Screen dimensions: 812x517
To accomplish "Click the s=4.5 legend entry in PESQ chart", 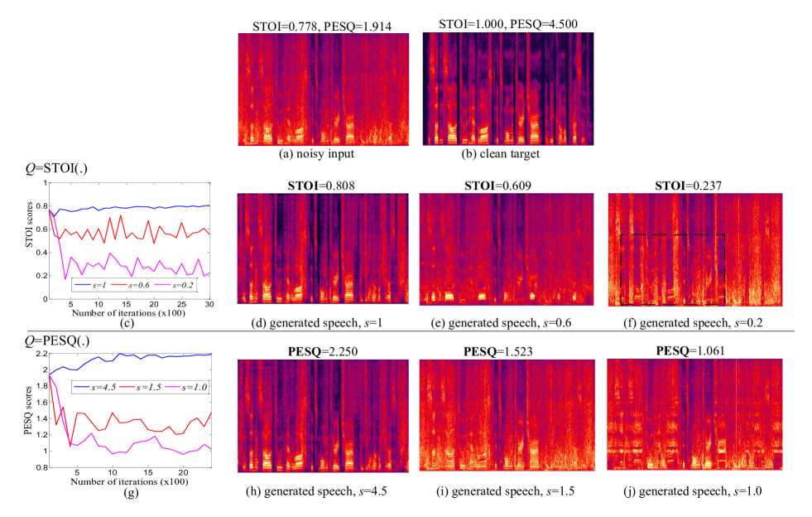I will point(96,388).
